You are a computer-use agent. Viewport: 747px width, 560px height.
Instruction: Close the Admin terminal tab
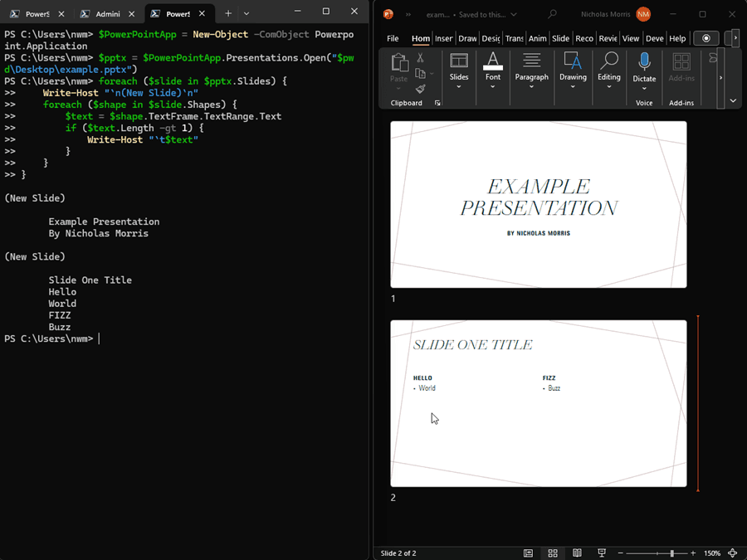(131, 14)
